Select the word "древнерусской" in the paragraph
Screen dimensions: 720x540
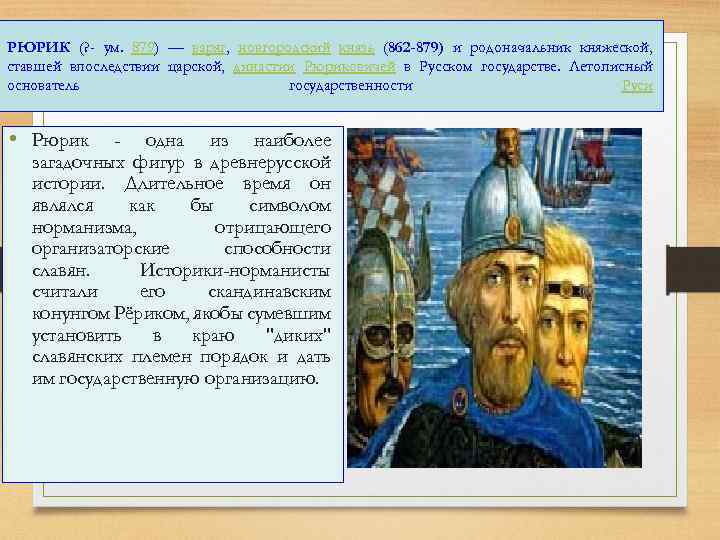click(x=270, y=163)
